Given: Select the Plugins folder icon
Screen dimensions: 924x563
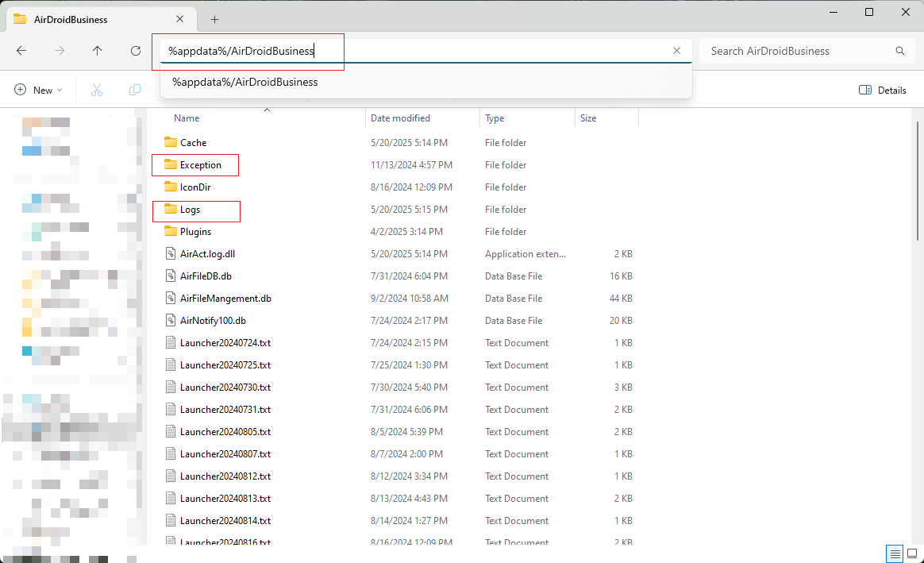Looking at the screenshot, I should 171,231.
